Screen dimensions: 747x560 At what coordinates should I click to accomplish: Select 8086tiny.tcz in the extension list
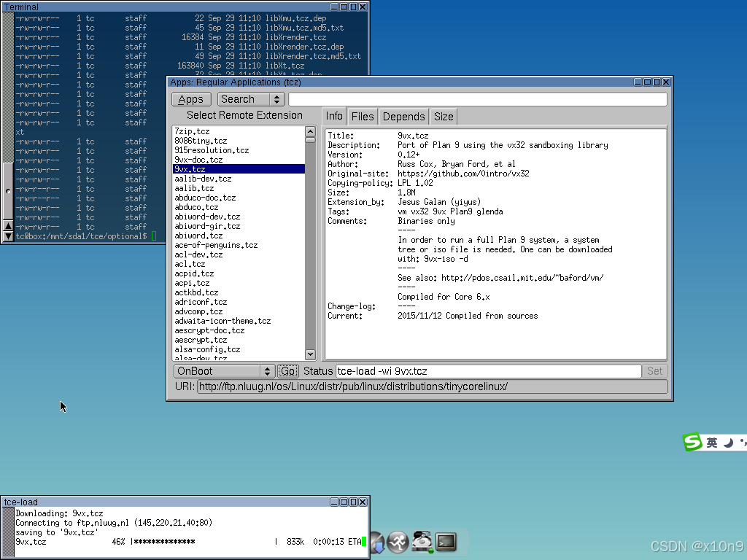[x=239, y=141]
